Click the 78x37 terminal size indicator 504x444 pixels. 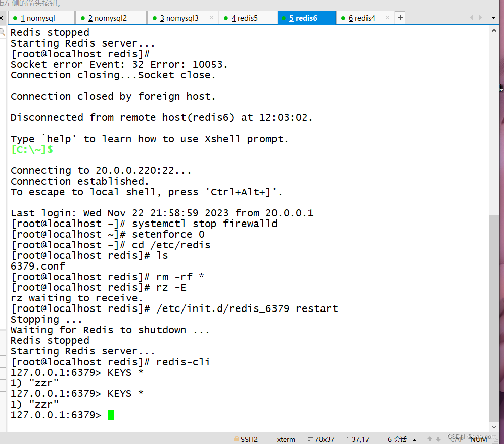click(x=324, y=439)
